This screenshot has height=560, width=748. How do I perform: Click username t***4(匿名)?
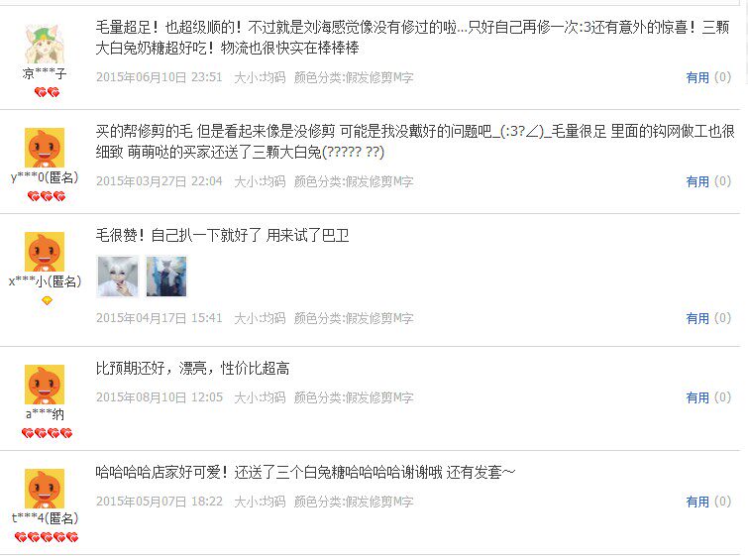[45, 518]
